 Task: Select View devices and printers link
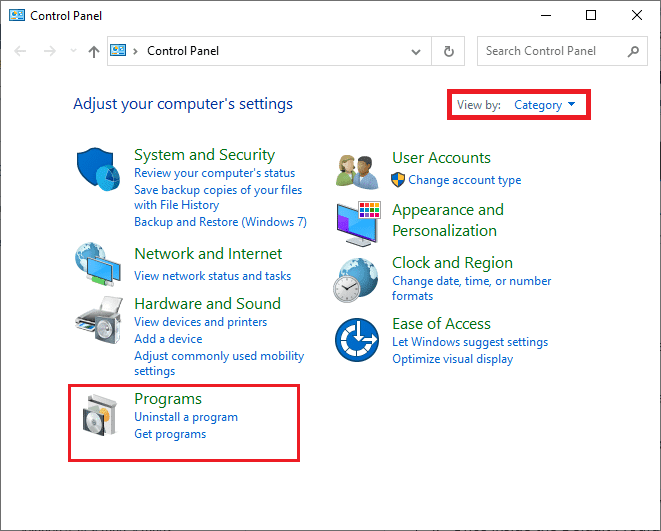(x=201, y=322)
